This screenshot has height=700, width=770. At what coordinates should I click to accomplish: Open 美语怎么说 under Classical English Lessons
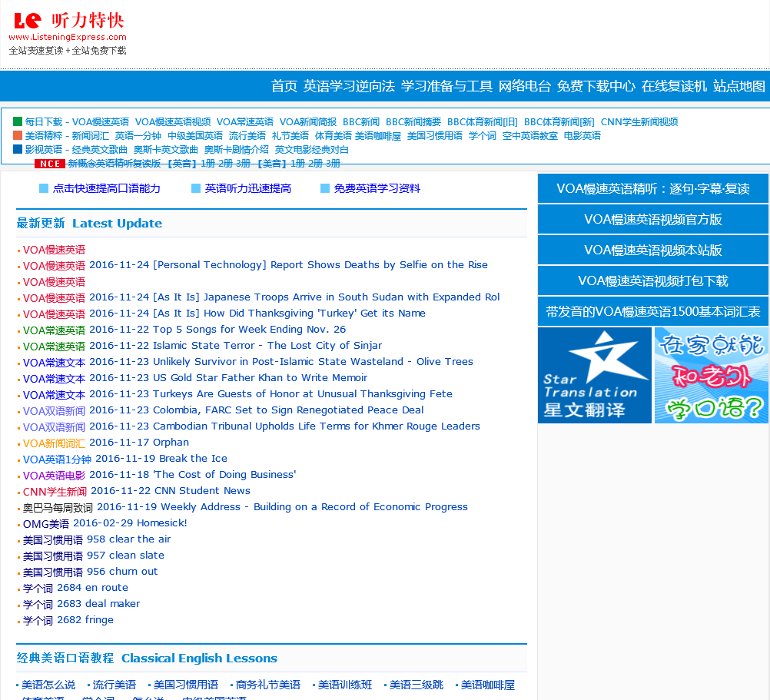coord(48,685)
